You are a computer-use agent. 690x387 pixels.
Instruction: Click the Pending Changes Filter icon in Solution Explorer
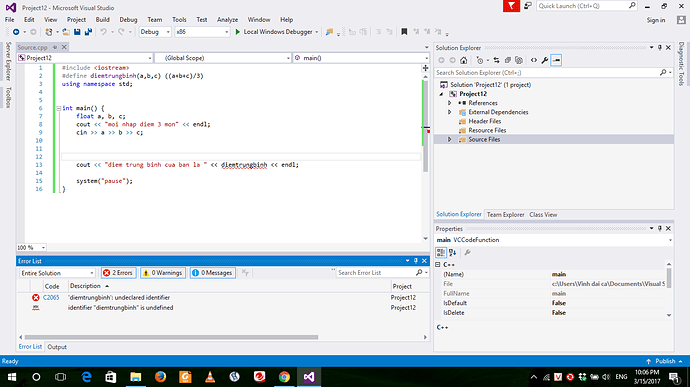(x=480, y=60)
